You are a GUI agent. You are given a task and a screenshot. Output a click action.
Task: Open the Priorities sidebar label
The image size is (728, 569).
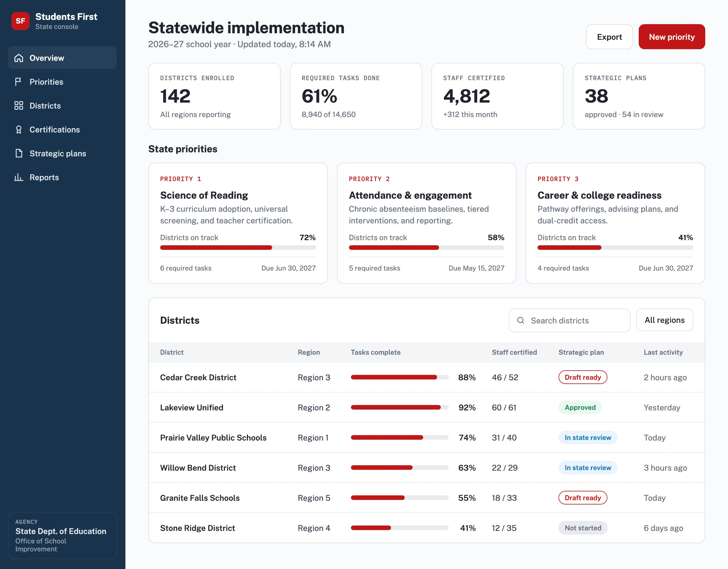pyautogui.click(x=46, y=82)
